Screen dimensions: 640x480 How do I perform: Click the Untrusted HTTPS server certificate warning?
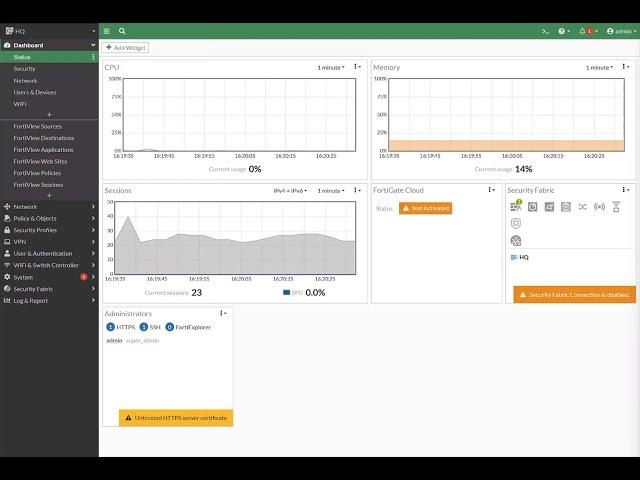coord(176,418)
